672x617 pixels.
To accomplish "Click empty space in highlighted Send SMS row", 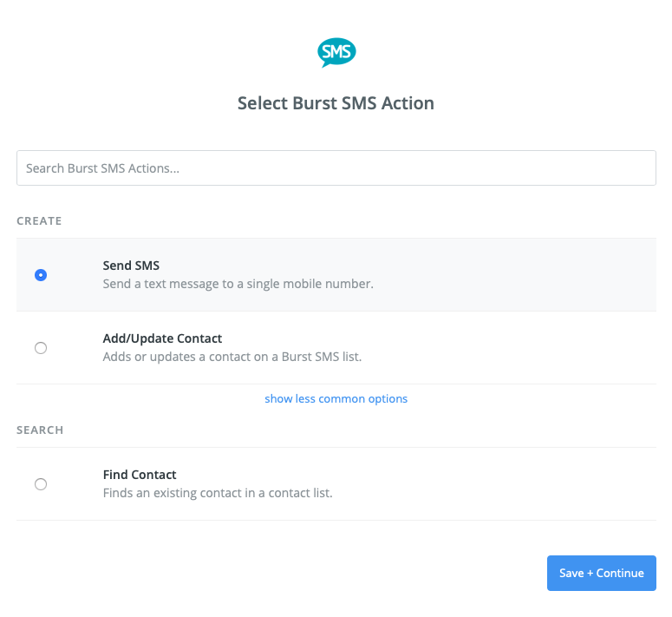I will click(514, 275).
